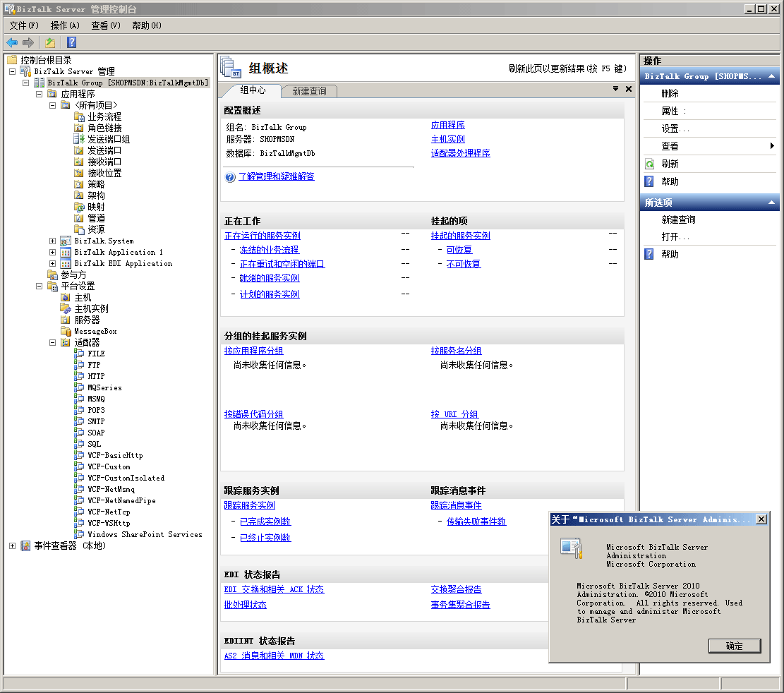Switch to the 新建查询 tab
This screenshot has height=693, width=784.
point(310,91)
